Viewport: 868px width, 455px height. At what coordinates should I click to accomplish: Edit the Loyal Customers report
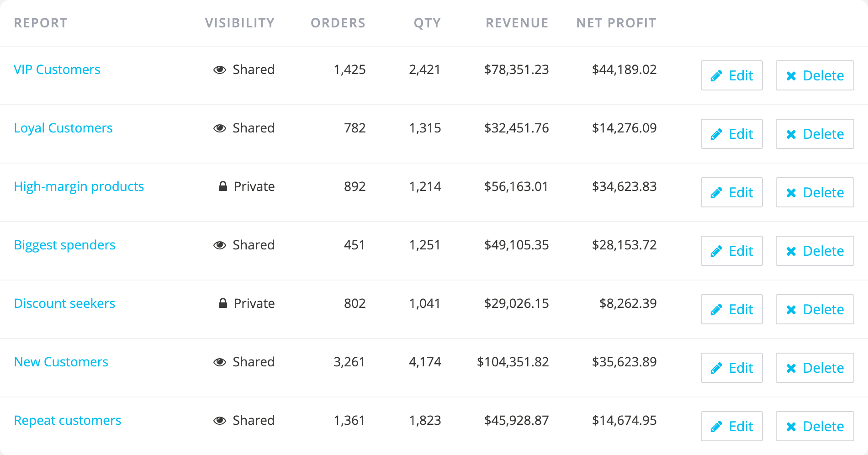point(732,134)
